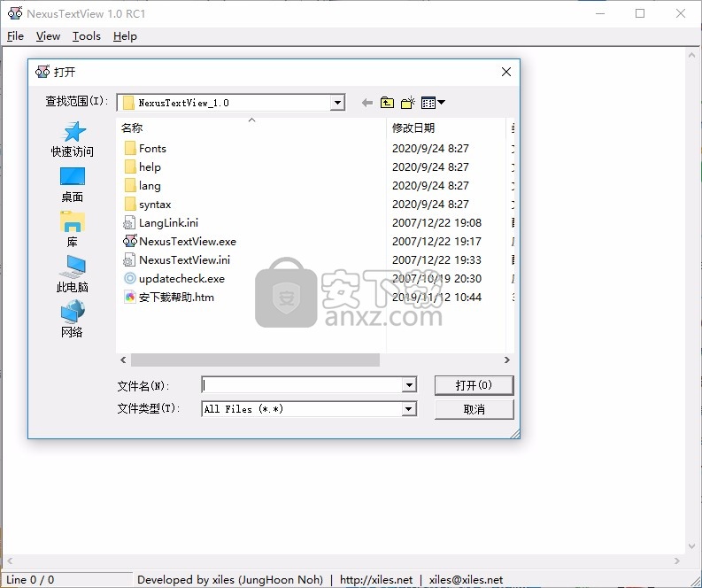Create a new folder icon
702x588 pixels.
point(408,103)
